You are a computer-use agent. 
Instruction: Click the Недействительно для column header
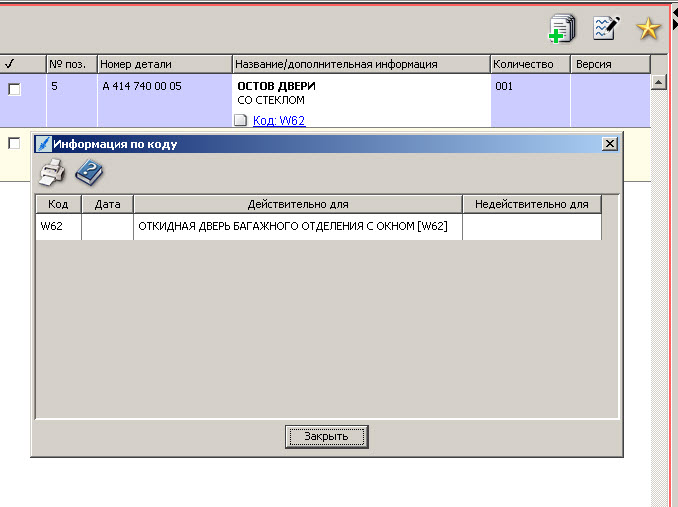(x=531, y=204)
